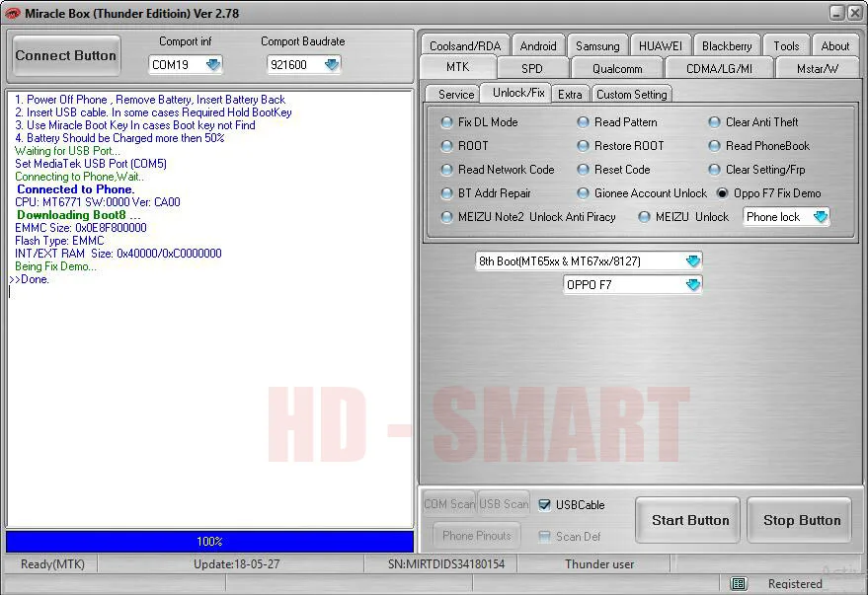This screenshot has width=868, height=595.
Task: Click the 'CPU: MT6771 SW:0000 Ver: CA00' log line
Action: pos(98,202)
